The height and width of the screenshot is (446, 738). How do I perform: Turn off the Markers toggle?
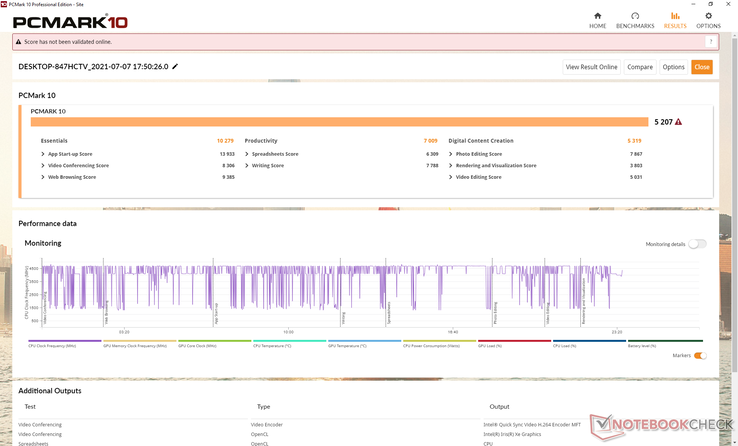pos(700,356)
